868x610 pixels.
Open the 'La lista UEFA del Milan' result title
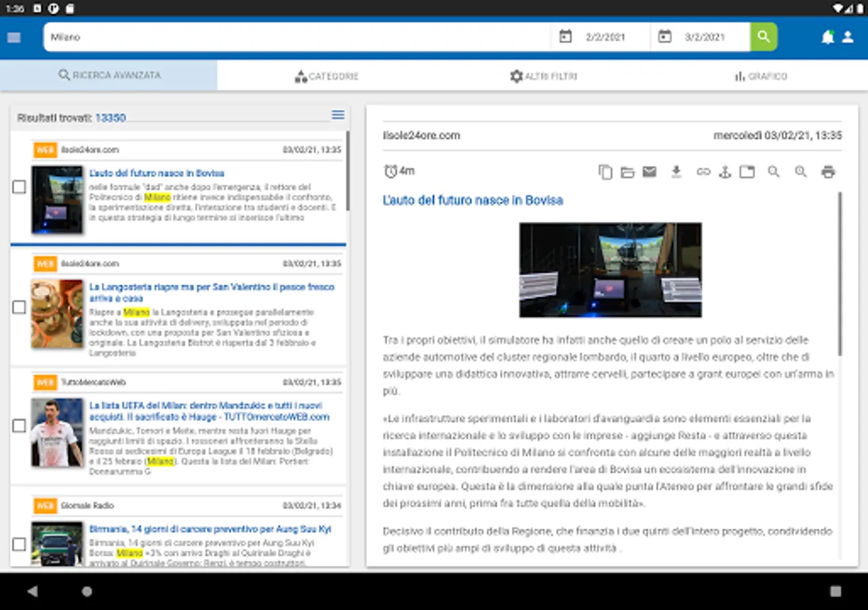pos(210,411)
